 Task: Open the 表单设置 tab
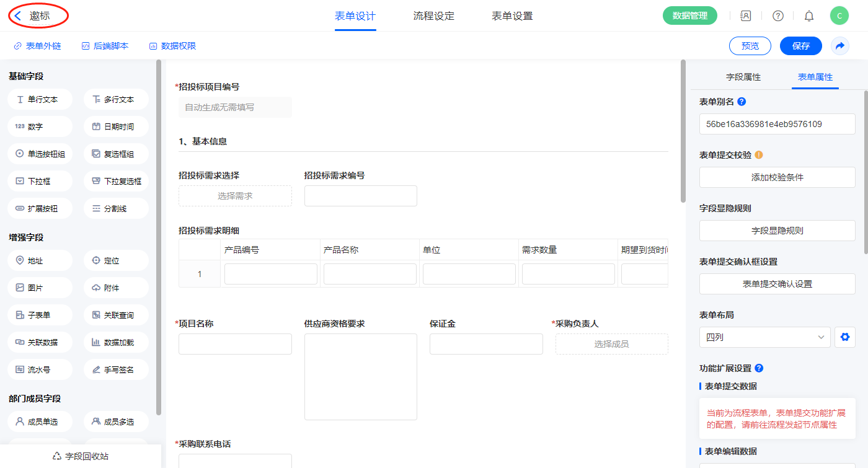511,16
